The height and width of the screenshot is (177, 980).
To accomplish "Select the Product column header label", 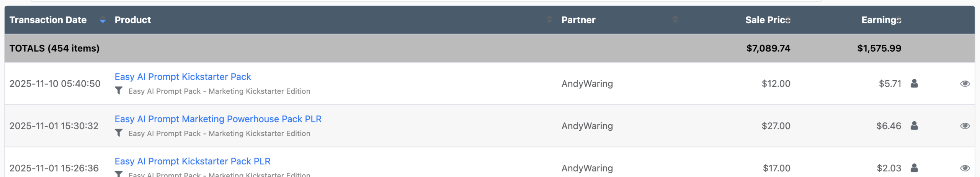I will coord(132,20).
